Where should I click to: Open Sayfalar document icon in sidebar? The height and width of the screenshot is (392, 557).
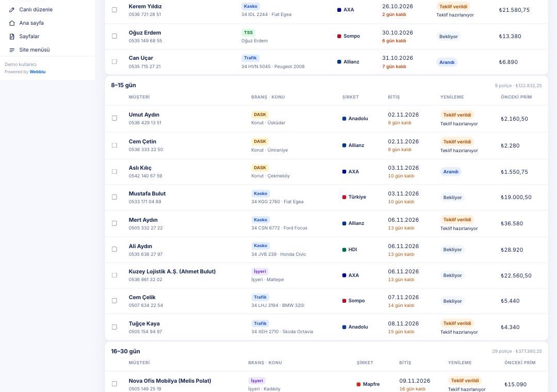coord(12,37)
